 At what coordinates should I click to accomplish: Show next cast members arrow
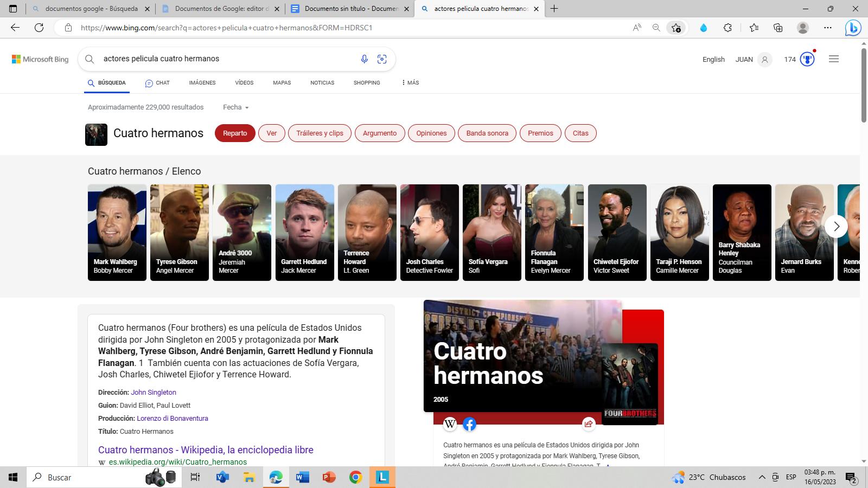(x=836, y=226)
